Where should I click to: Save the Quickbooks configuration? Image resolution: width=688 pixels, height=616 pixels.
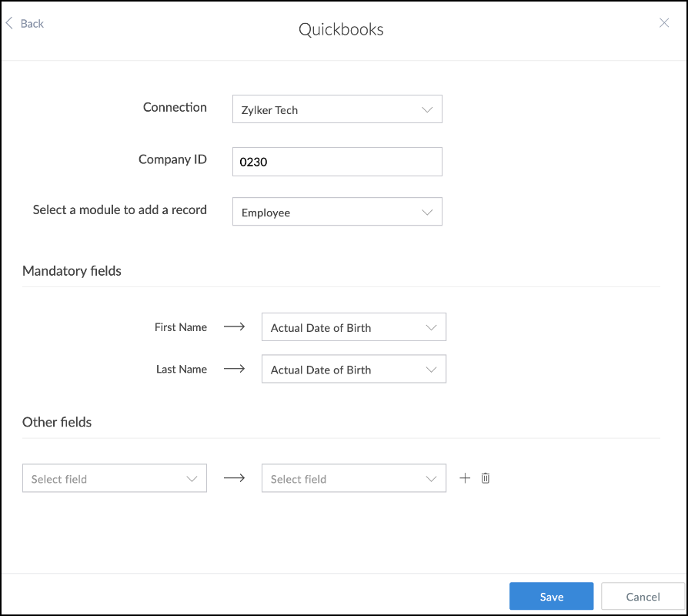pos(551,596)
